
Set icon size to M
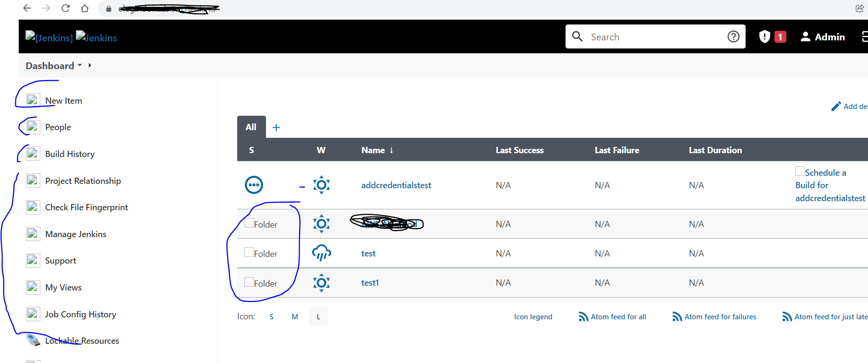[x=295, y=316]
